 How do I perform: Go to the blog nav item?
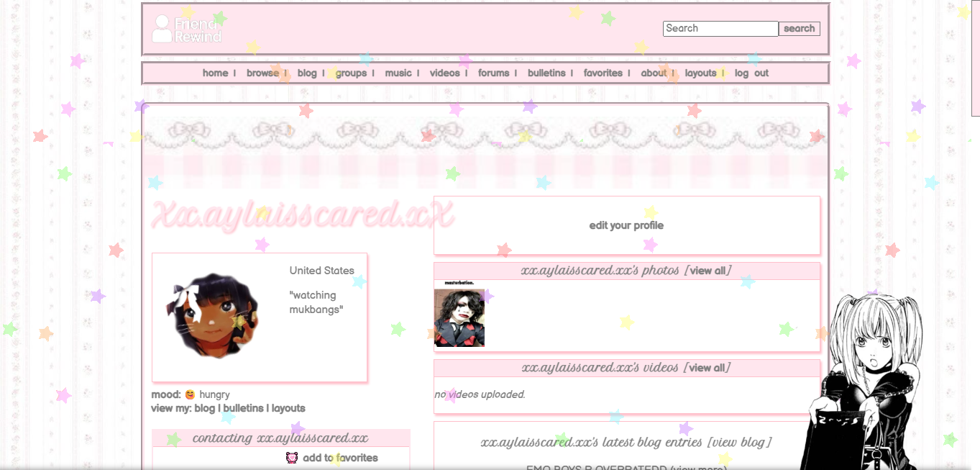(x=307, y=73)
